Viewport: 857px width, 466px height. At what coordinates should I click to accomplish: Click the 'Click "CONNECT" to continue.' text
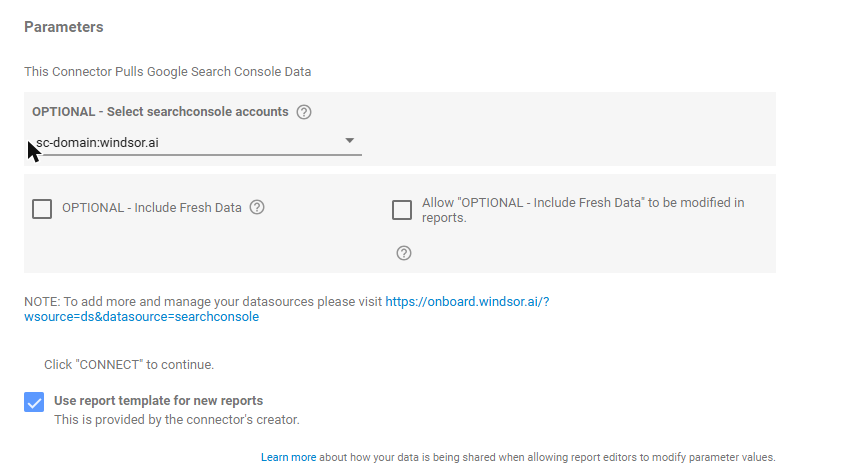129,364
